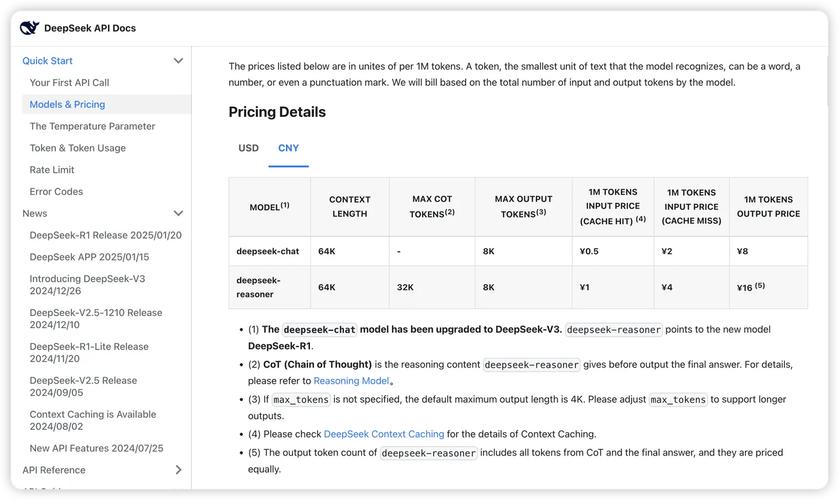Click the CACHE HIT input price header
This screenshot has width=839, height=500.
click(x=613, y=207)
